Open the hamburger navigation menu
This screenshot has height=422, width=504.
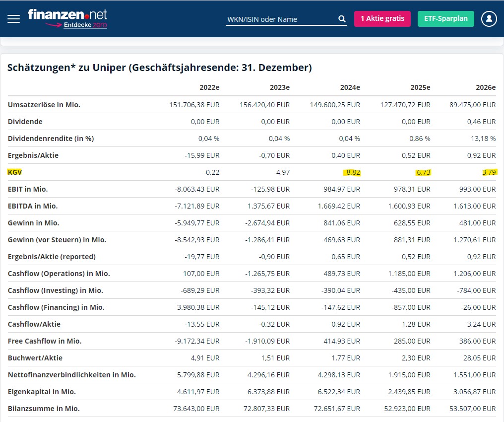click(13, 19)
